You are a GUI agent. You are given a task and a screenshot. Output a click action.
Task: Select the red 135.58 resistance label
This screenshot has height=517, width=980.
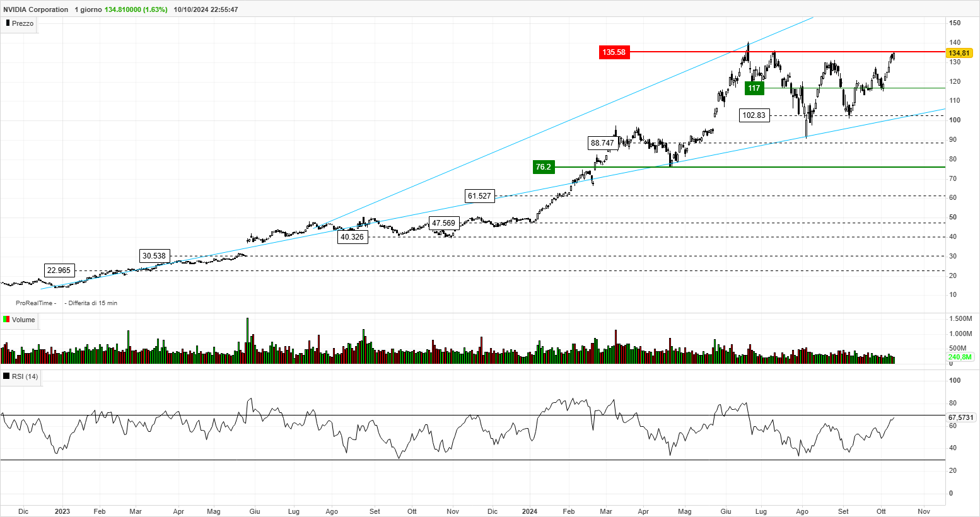coord(614,52)
